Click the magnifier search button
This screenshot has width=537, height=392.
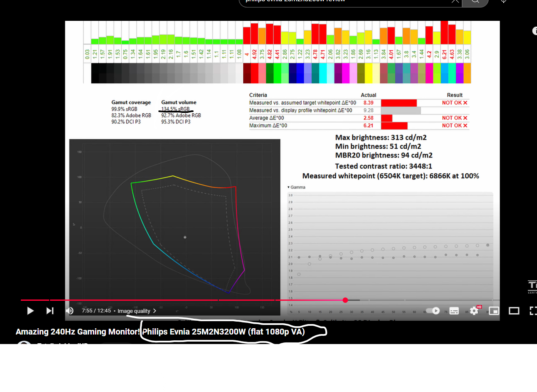476,2
